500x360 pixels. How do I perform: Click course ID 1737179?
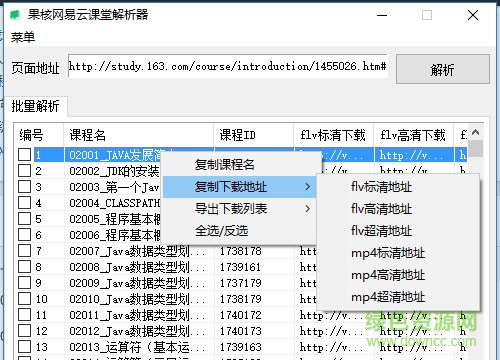(x=241, y=283)
